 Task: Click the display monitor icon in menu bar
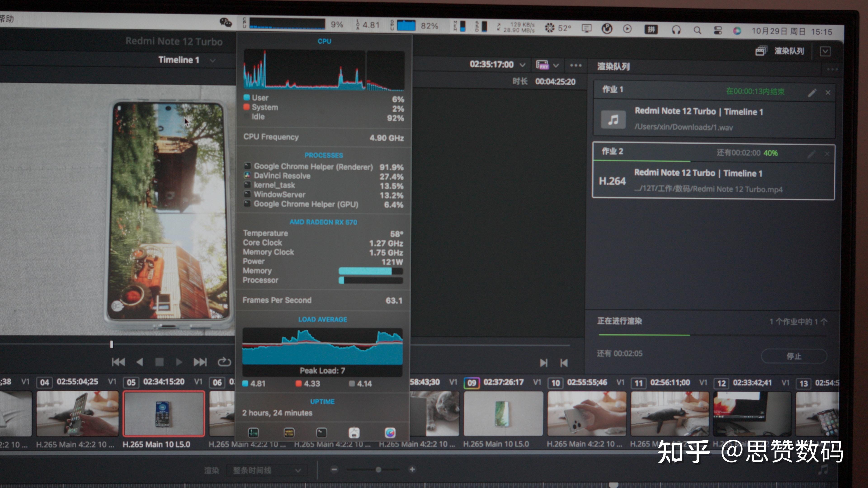click(x=587, y=28)
